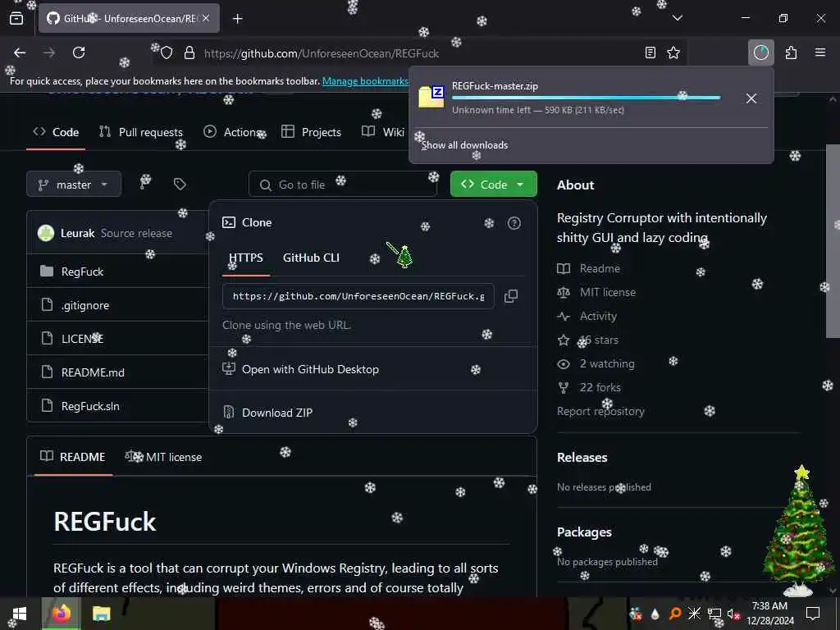Screen dimensions: 840x630
Task: Open the Firefox downloads toolbar button
Action: coord(760,52)
